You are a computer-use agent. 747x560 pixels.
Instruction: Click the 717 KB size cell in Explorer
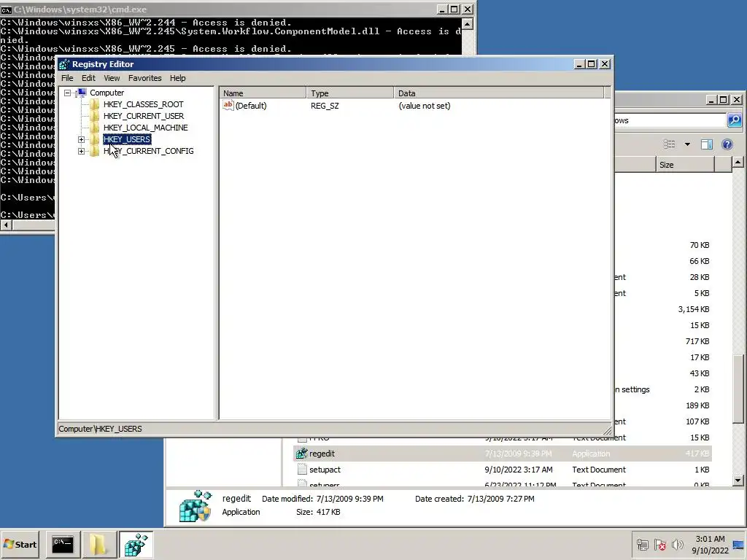[697, 341]
